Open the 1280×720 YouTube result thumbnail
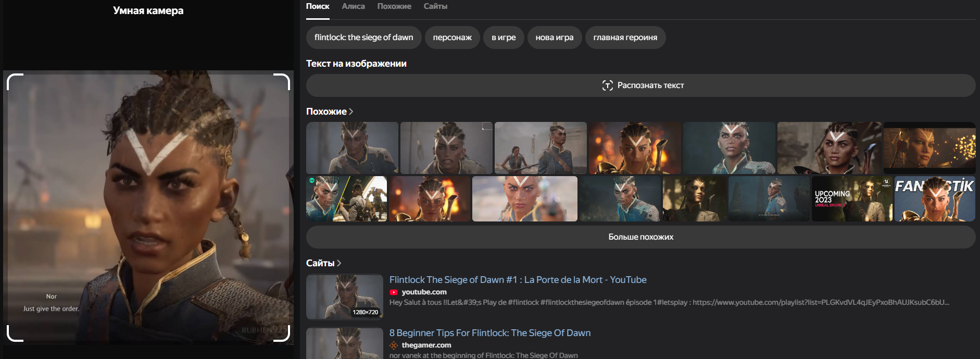This screenshot has height=359, width=980. (x=345, y=297)
